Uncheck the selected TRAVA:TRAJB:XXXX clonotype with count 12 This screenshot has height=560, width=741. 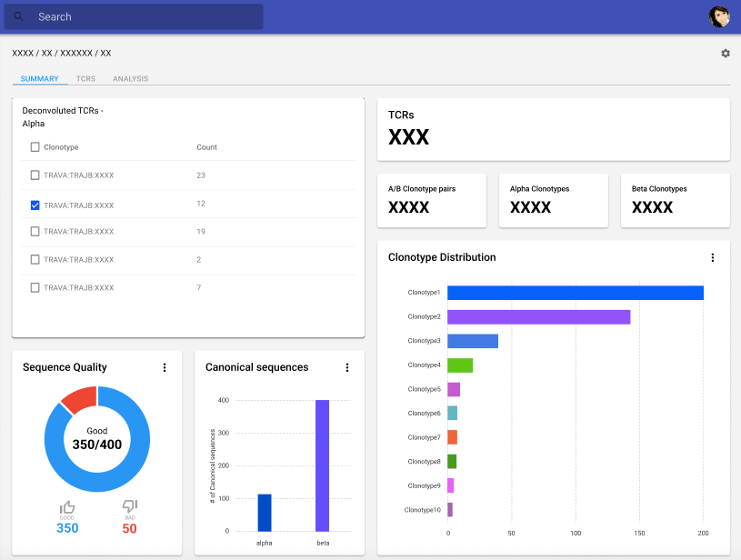pos(35,205)
